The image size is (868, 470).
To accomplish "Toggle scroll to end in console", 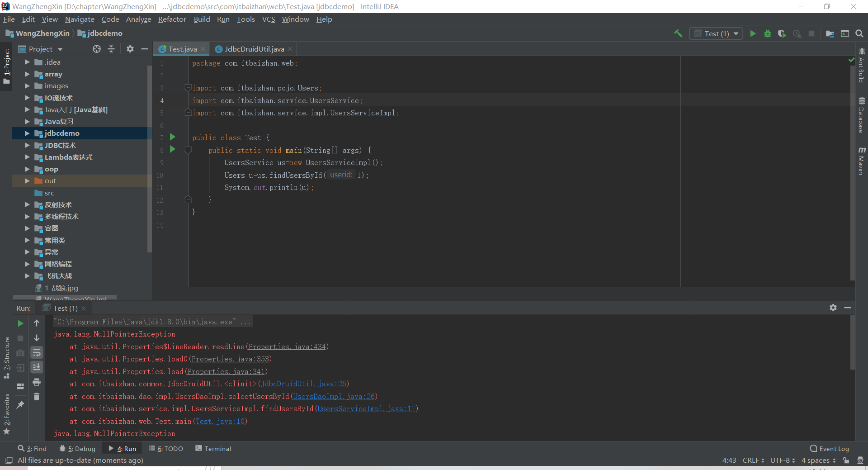I will point(37,367).
